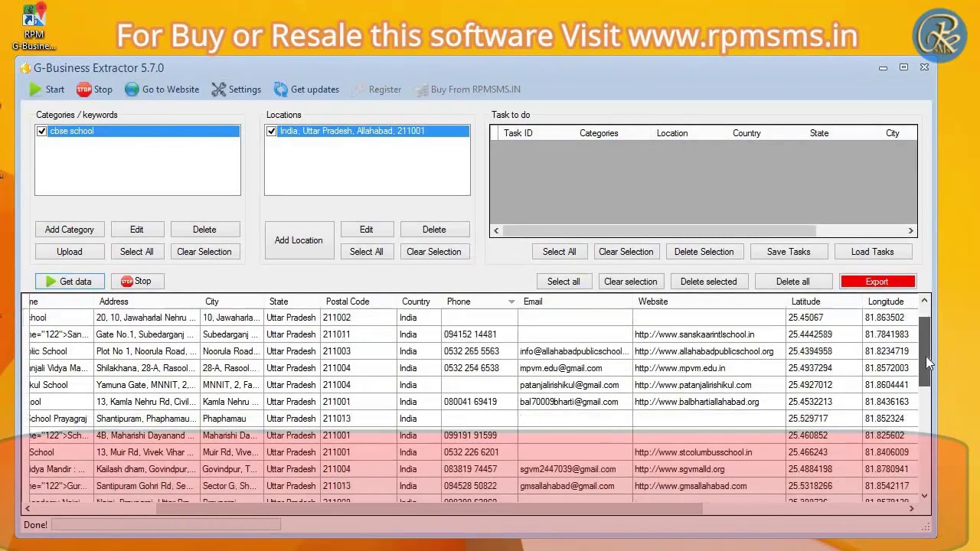Open Go to Website from the toolbar

162,90
